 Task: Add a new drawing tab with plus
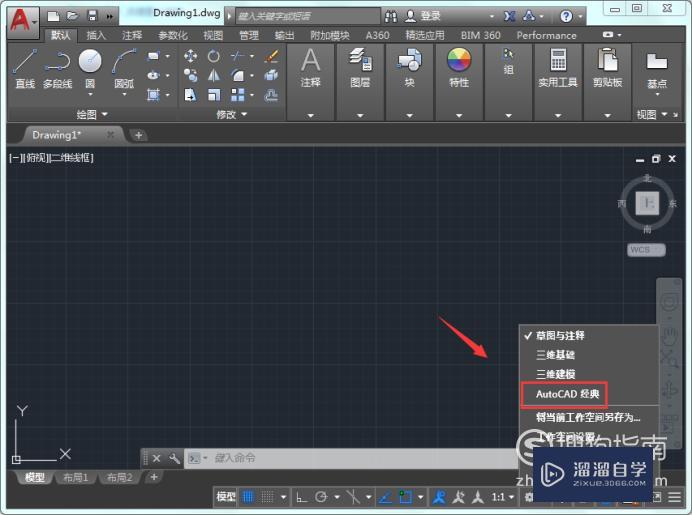(139, 135)
